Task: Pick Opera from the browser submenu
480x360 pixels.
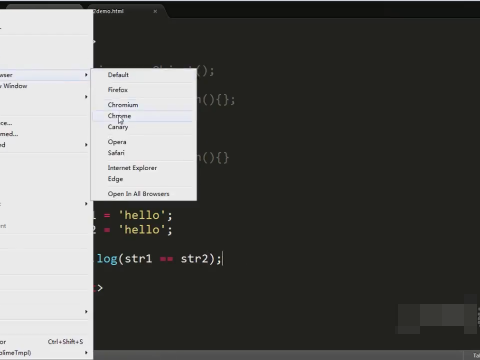Action: (x=144, y=142)
